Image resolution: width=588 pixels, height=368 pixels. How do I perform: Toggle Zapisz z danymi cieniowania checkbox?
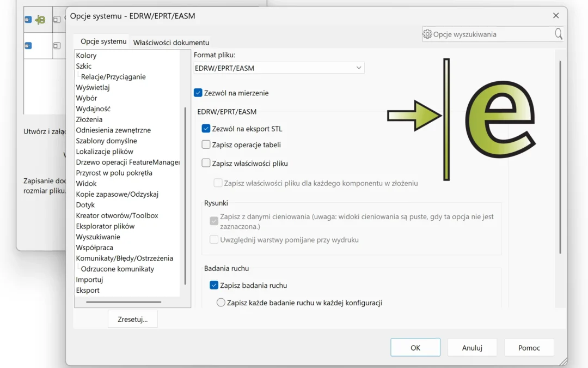214,221
